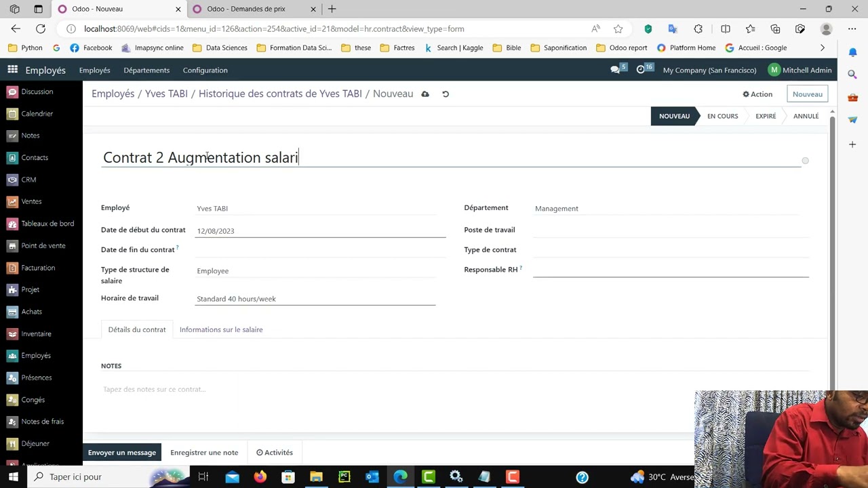
Task: Open Contacts app in sidebar
Action: click(28, 157)
